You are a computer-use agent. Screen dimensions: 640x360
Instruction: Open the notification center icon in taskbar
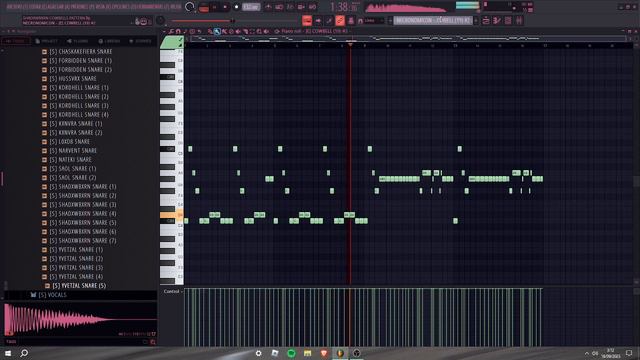point(629,353)
